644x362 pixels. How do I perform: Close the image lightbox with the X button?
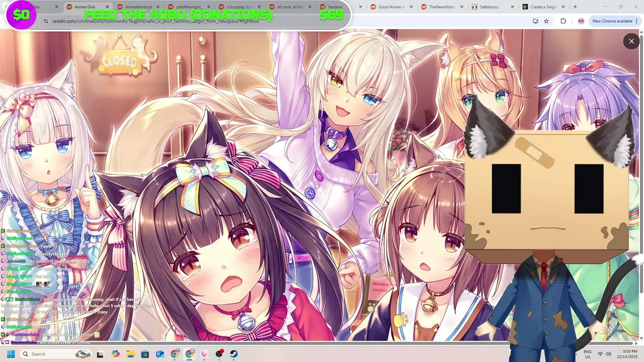tap(631, 41)
